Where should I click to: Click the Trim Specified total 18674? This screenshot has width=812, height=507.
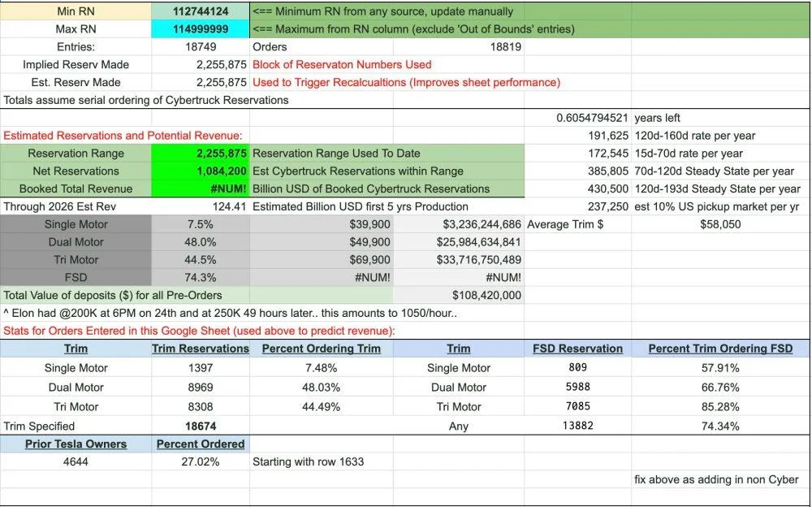[201, 426]
